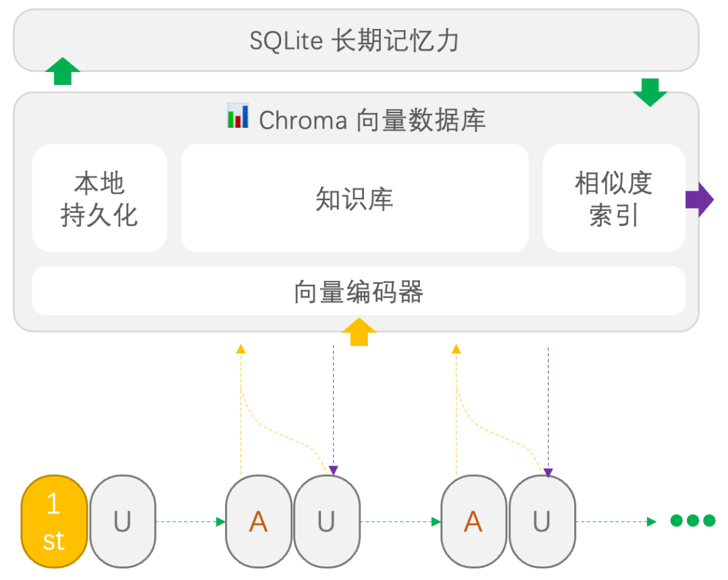
Task: Switch to the 知识库 section
Action: [355, 198]
